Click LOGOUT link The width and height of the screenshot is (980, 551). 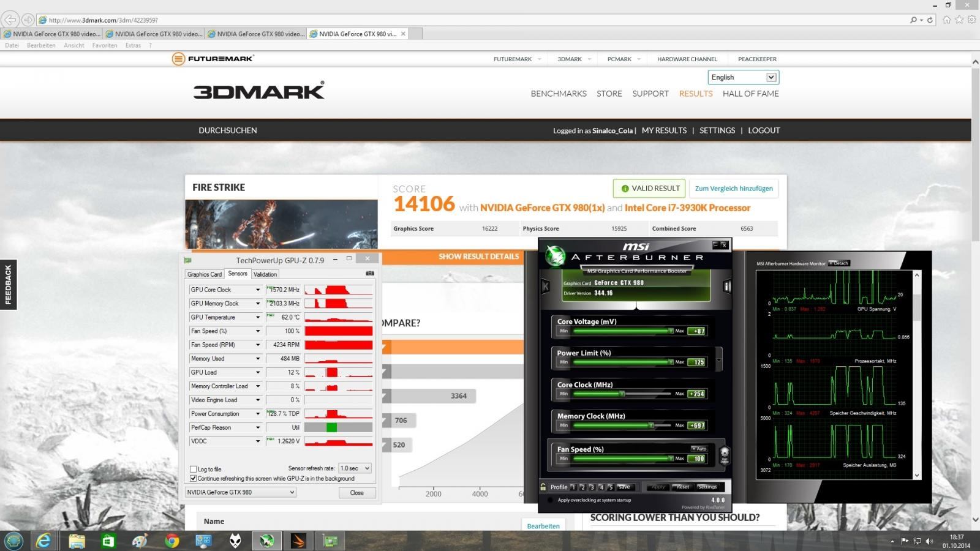(764, 130)
